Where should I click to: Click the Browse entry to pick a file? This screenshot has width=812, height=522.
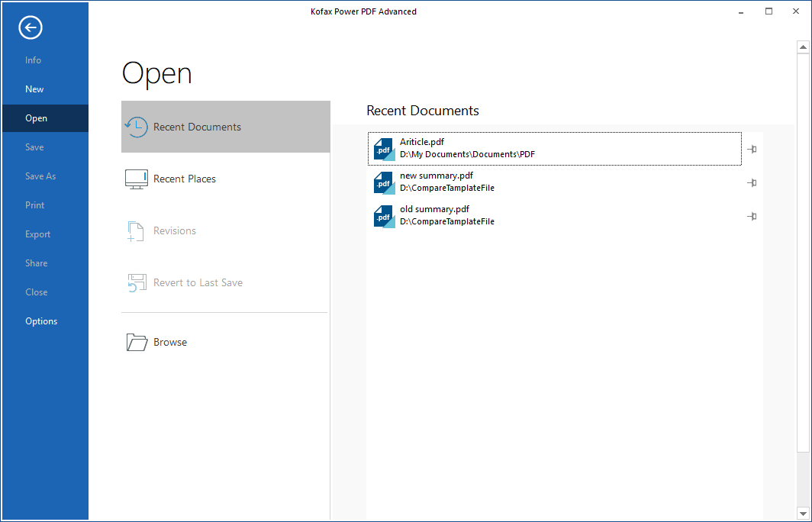click(169, 342)
